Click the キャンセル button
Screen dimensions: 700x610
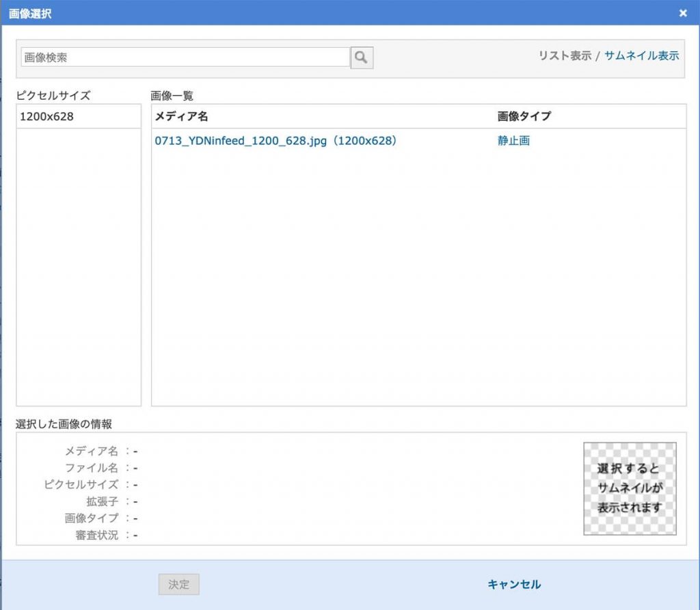pos(514,584)
